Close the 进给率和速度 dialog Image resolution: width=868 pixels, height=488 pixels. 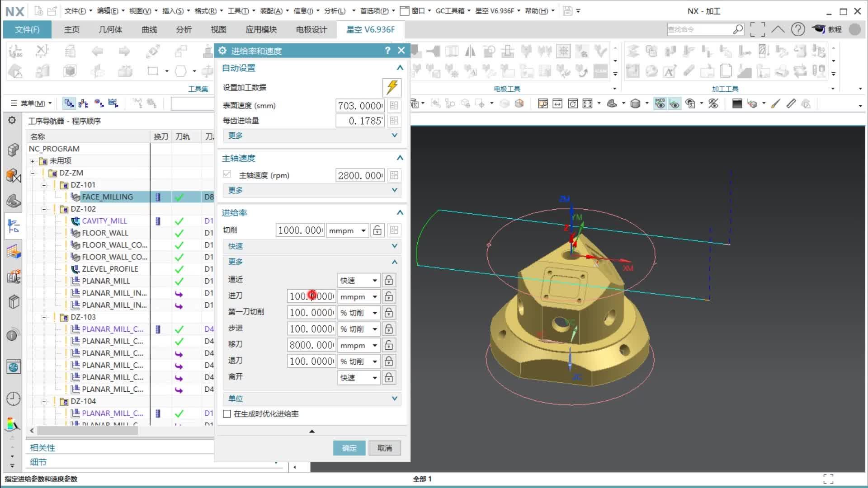point(401,51)
